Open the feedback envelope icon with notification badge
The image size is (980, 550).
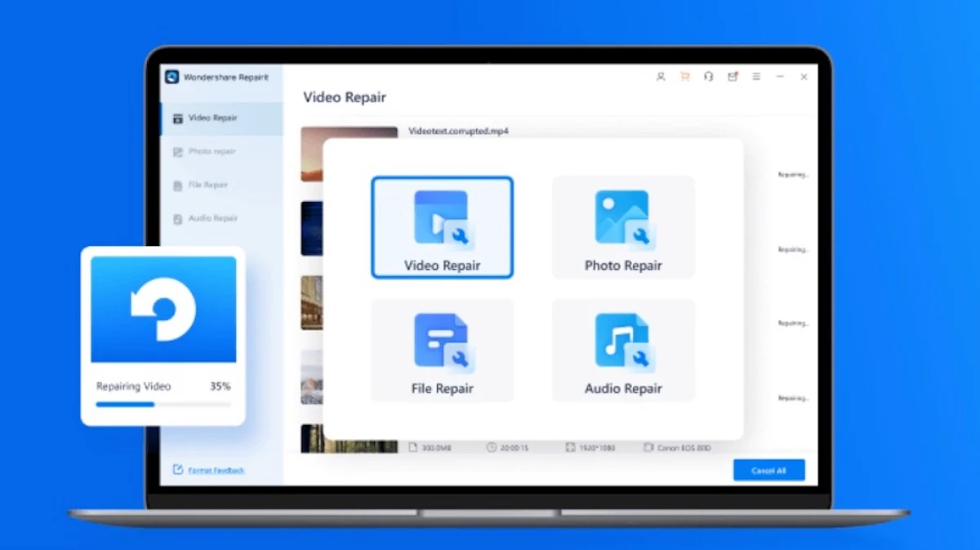733,76
